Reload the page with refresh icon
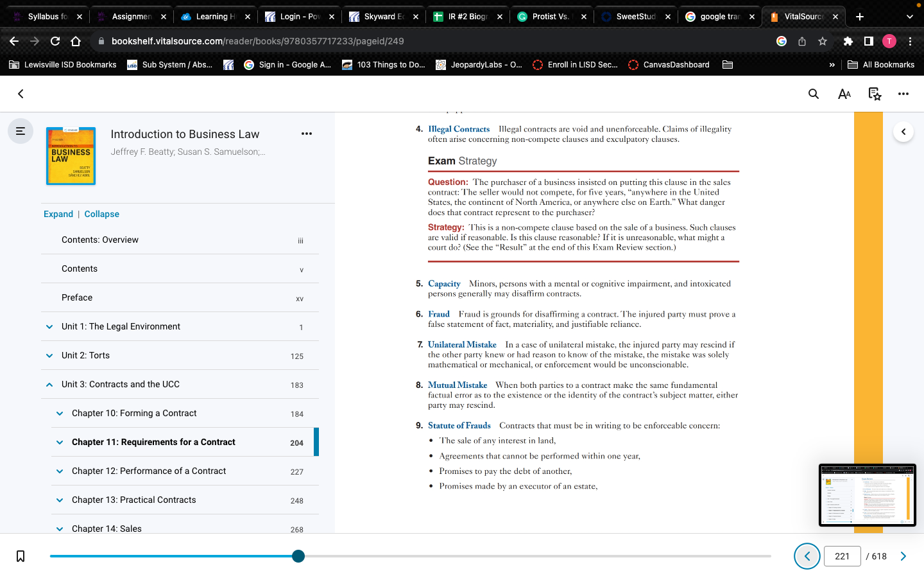This screenshot has width=924, height=578. click(x=55, y=41)
